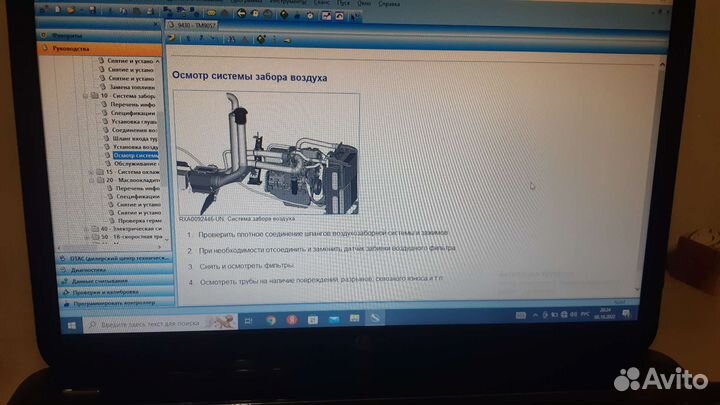
Task: Select 'Перечень инфо' under the folder 10 node
Action: [133, 105]
